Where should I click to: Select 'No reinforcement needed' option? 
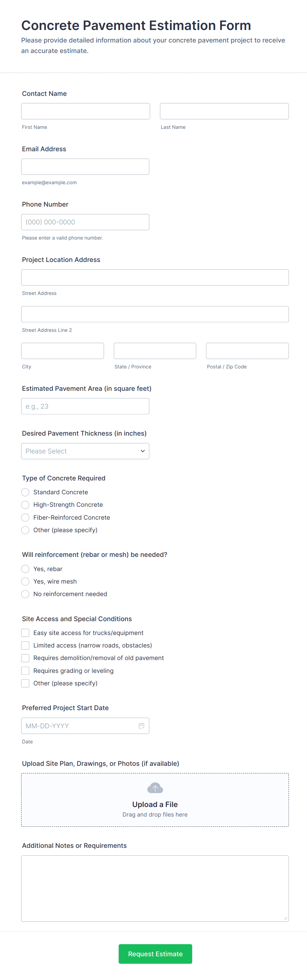tap(25, 593)
